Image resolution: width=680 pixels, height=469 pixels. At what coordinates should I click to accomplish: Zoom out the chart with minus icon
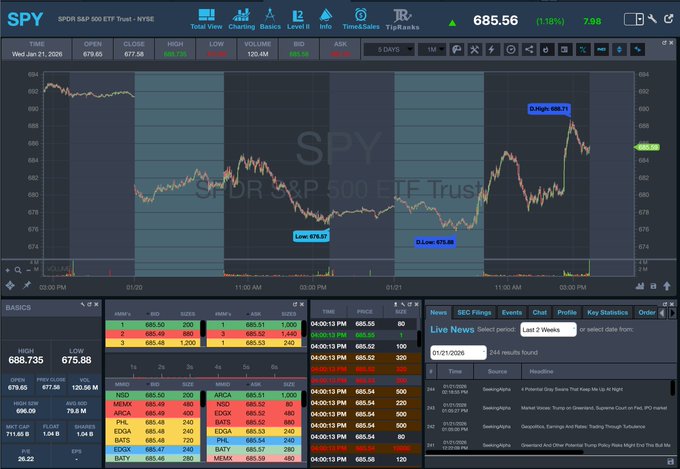coord(28,270)
